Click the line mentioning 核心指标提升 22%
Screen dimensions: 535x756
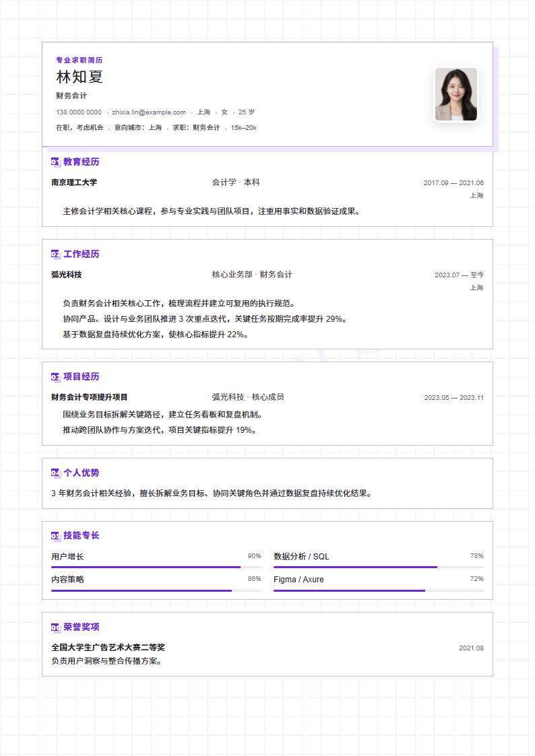coord(156,334)
